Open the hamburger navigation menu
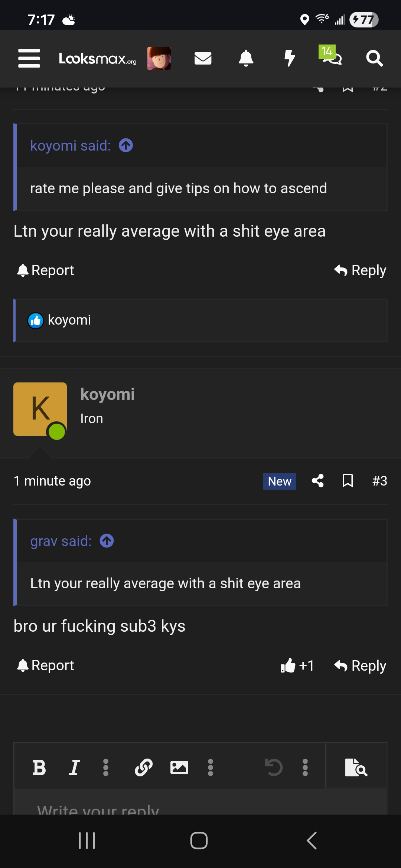 pos(29,58)
